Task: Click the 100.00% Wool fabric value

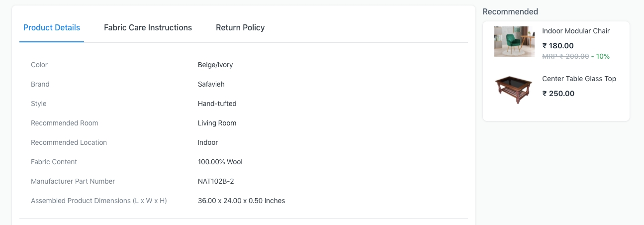Action: click(220, 162)
